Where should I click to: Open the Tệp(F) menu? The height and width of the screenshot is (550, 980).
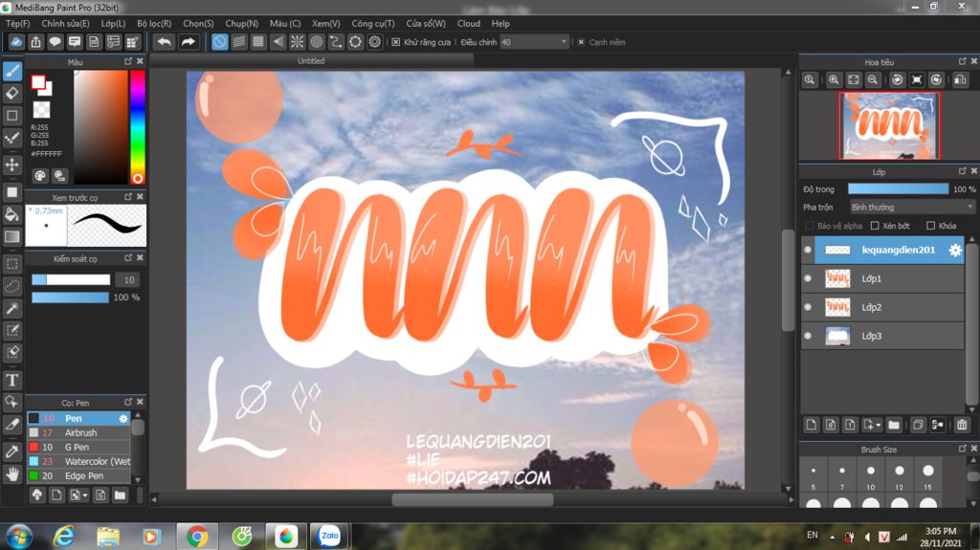coord(17,23)
